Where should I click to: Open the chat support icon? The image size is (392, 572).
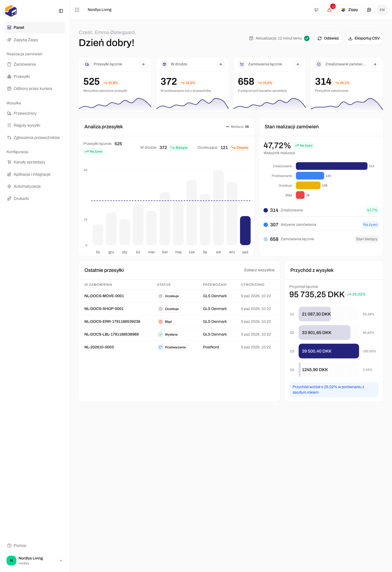click(369, 10)
